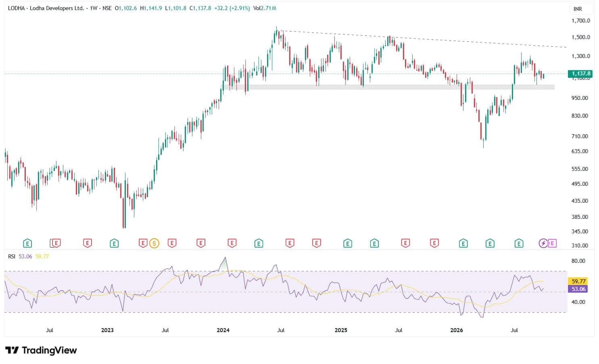The height and width of the screenshot is (364, 599).
Task: Click the 310.00 price axis label
Action: [579, 245]
